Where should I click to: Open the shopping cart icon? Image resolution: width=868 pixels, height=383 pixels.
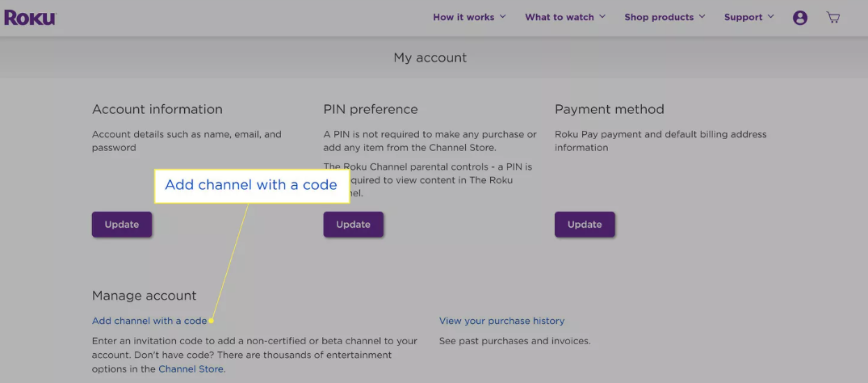(832, 17)
